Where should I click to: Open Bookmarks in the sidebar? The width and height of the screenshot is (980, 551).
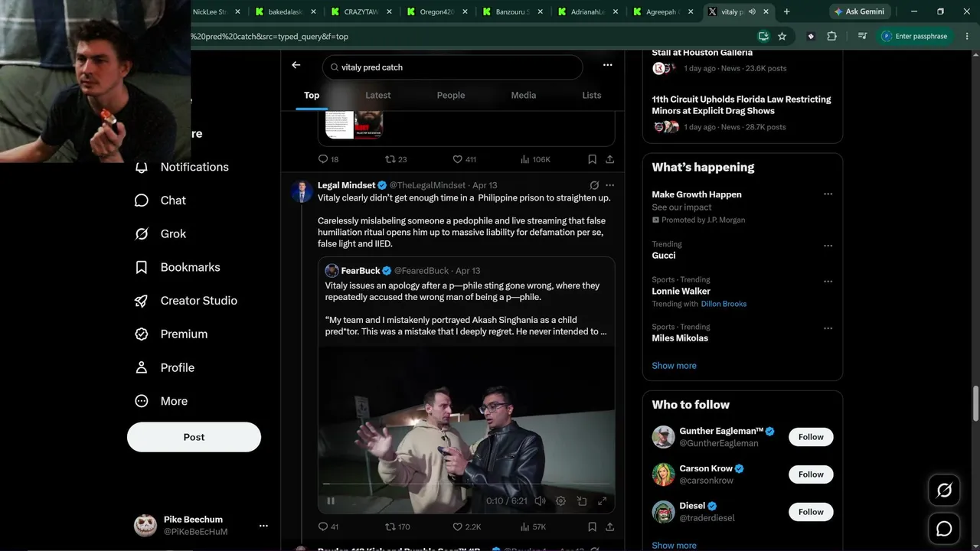177,267
